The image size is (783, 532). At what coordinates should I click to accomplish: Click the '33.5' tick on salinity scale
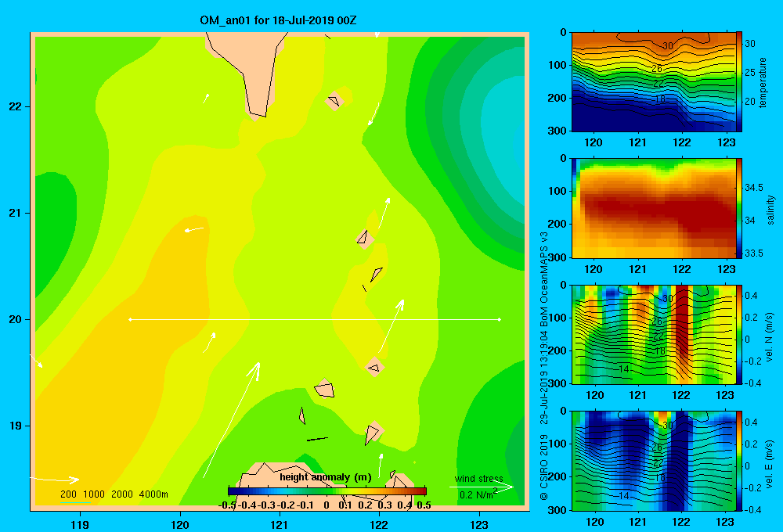click(x=753, y=253)
